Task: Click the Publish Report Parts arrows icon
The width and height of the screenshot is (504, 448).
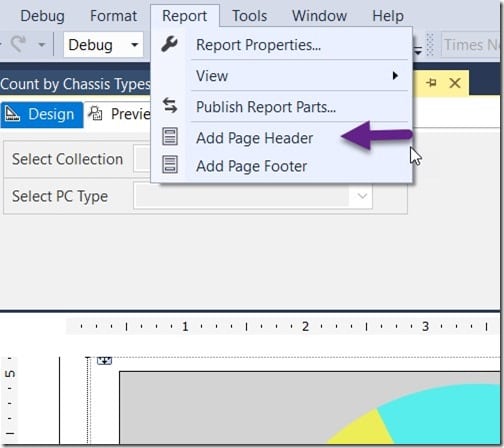Action: tap(170, 105)
